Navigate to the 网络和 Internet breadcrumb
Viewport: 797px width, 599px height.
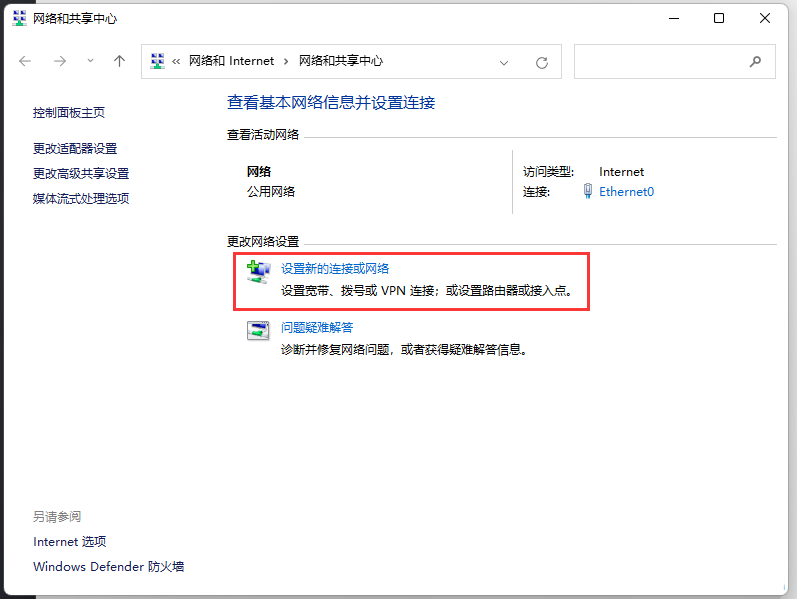[231, 61]
